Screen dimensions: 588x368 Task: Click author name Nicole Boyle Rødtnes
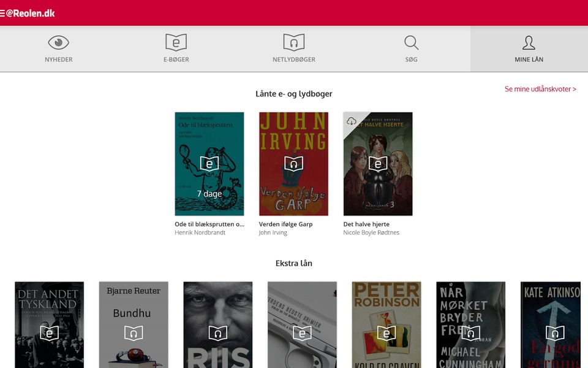[x=371, y=232]
